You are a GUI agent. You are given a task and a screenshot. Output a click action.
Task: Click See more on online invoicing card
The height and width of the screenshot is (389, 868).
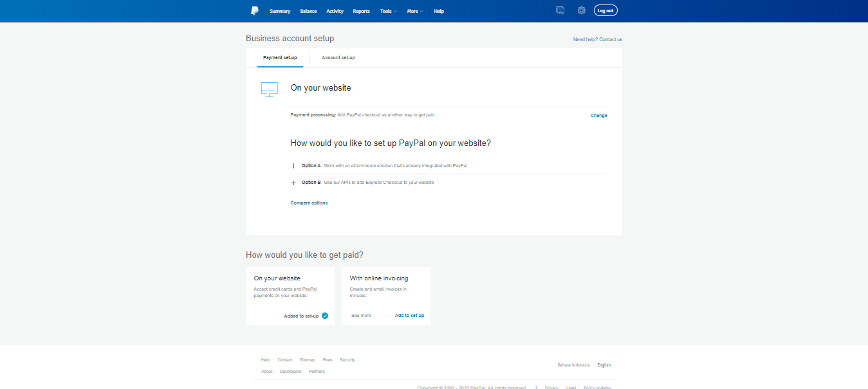361,316
